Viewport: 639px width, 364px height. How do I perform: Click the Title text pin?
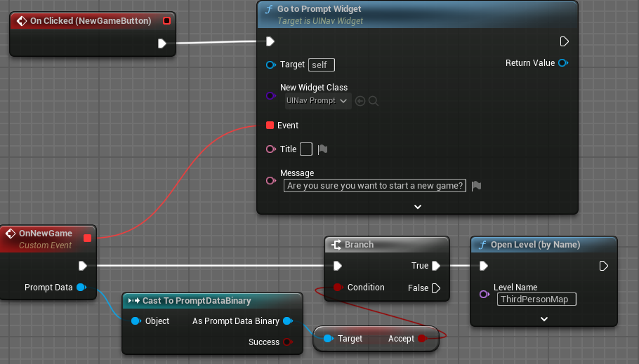point(270,149)
